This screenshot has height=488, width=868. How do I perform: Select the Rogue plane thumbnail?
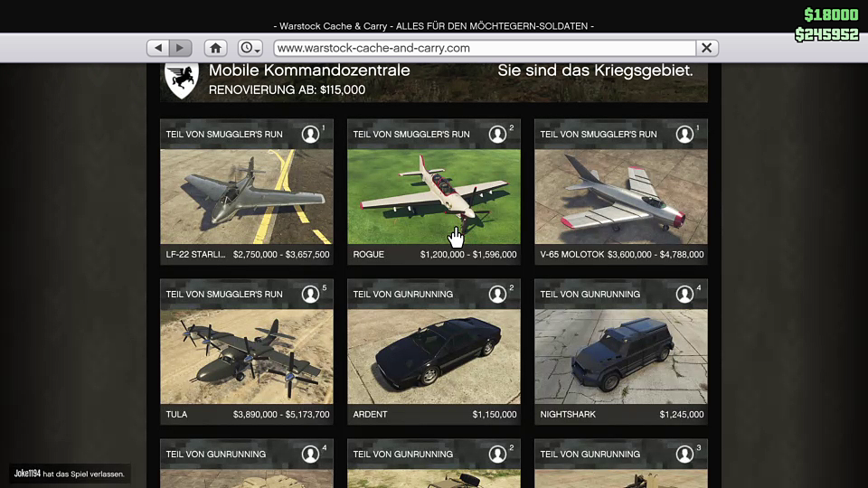point(434,196)
